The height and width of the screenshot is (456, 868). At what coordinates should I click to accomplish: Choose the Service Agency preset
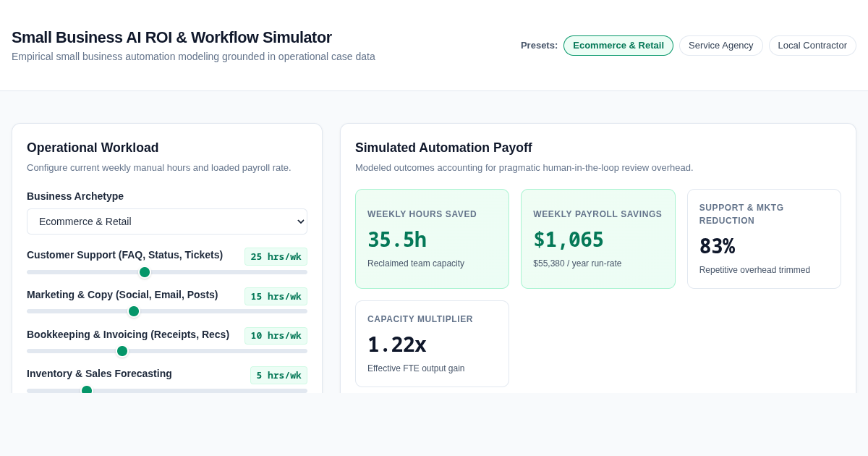point(720,46)
